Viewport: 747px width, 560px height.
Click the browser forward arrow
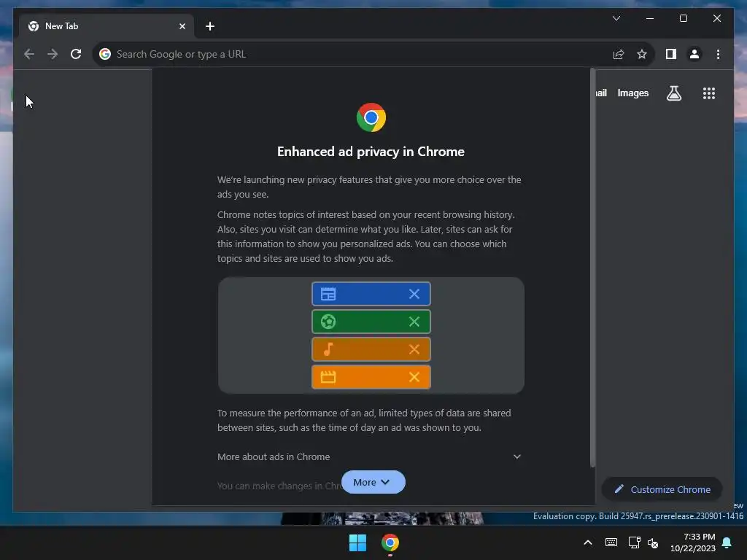53,54
